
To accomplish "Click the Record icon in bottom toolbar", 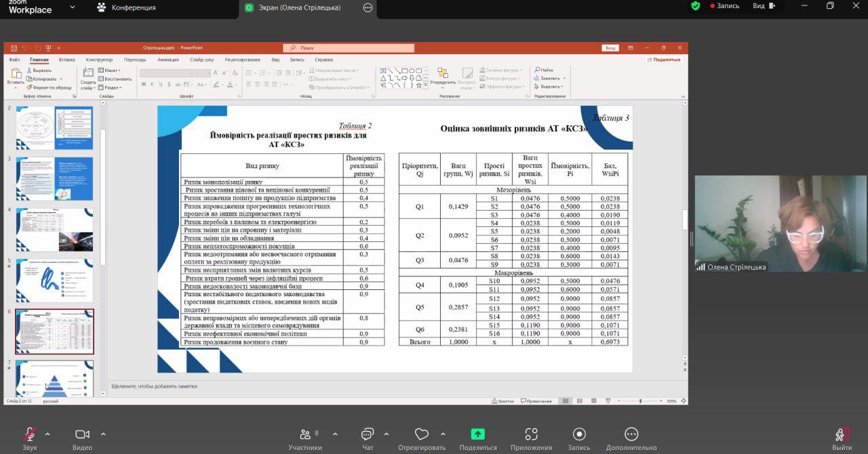I will click(x=578, y=434).
